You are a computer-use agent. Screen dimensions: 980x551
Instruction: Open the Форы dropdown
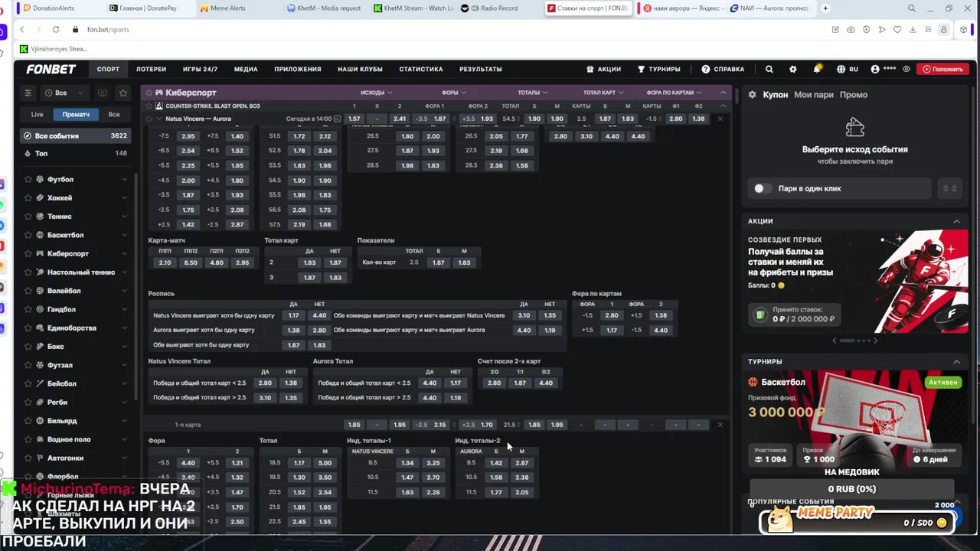click(453, 93)
